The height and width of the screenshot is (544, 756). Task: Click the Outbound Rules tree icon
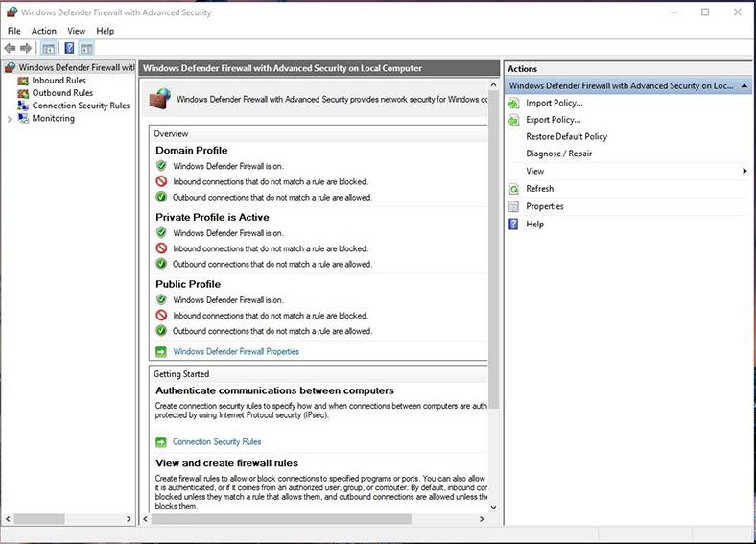click(x=23, y=93)
